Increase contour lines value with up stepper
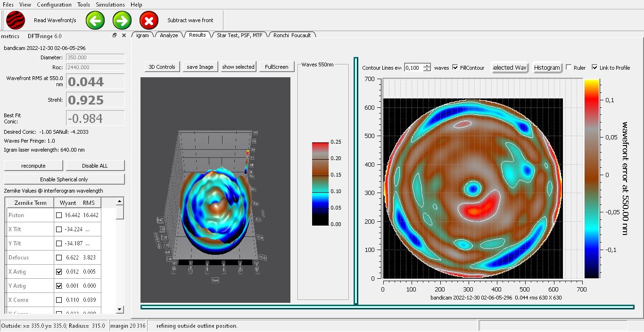Viewport: 644px width, 332px height. [427, 65]
